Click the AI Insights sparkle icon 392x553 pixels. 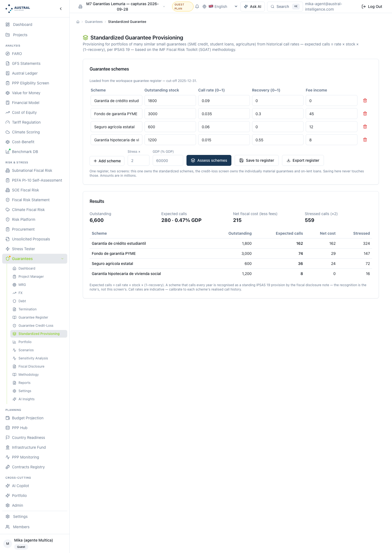pyautogui.click(x=14, y=399)
